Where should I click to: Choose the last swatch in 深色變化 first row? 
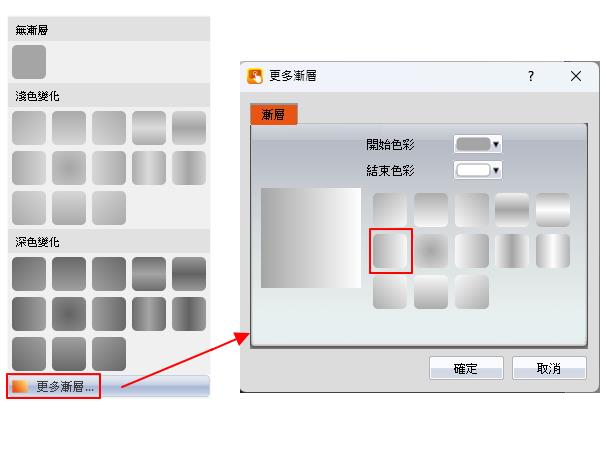(x=189, y=273)
